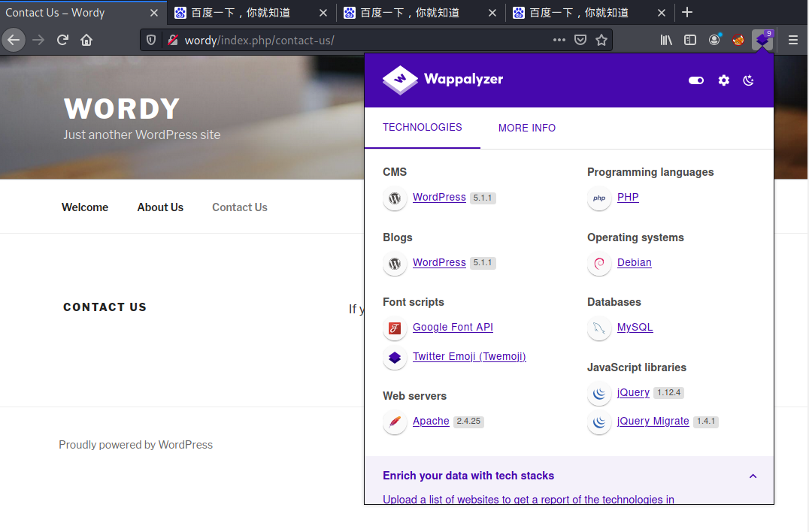Click the tracking protection shield icon
This screenshot has width=809, height=532.
point(150,41)
